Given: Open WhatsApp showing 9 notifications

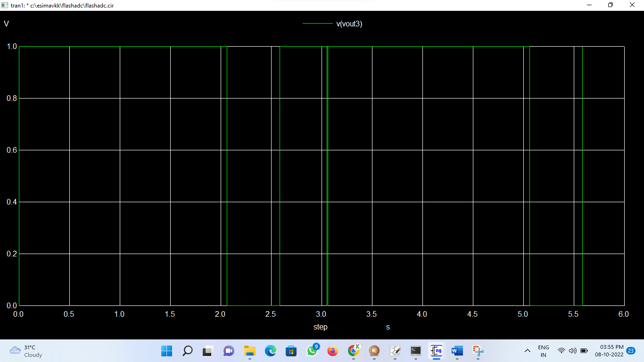Looking at the screenshot, I should point(312,351).
